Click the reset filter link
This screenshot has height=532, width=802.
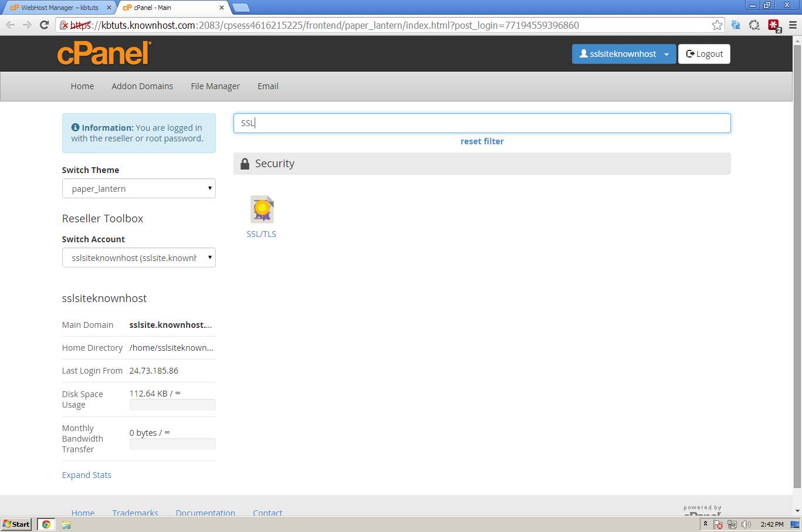[x=482, y=141]
